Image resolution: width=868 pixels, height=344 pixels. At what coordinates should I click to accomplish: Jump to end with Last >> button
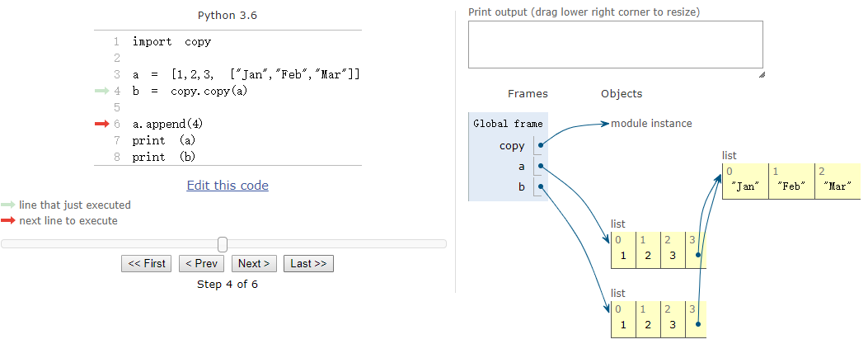pyautogui.click(x=308, y=264)
